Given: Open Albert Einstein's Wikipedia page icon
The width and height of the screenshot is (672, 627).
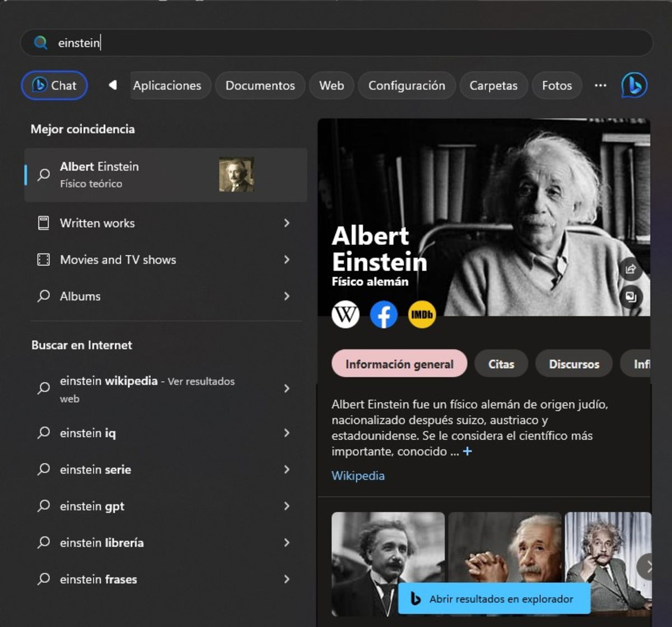Looking at the screenshot, I should coord(346,314).
